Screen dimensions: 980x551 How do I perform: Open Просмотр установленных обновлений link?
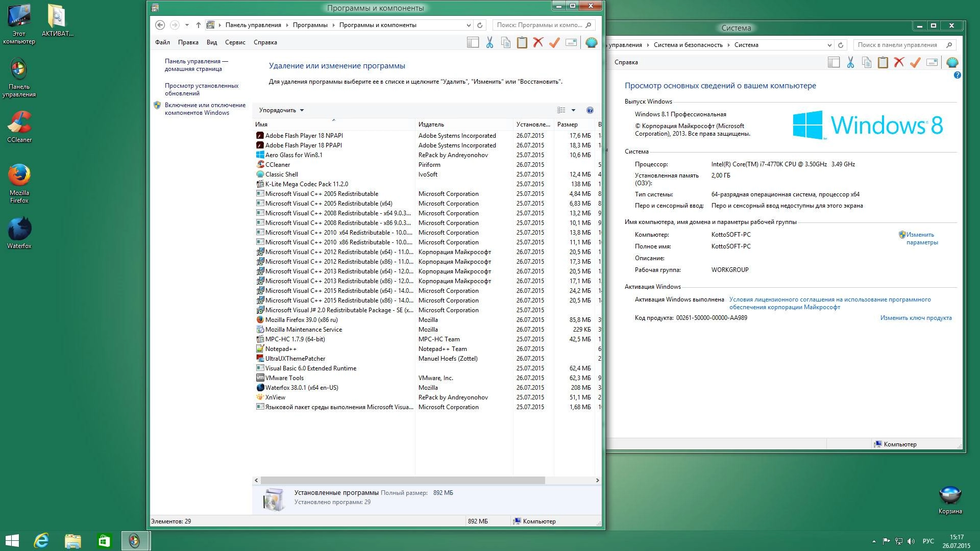(202, 89)
